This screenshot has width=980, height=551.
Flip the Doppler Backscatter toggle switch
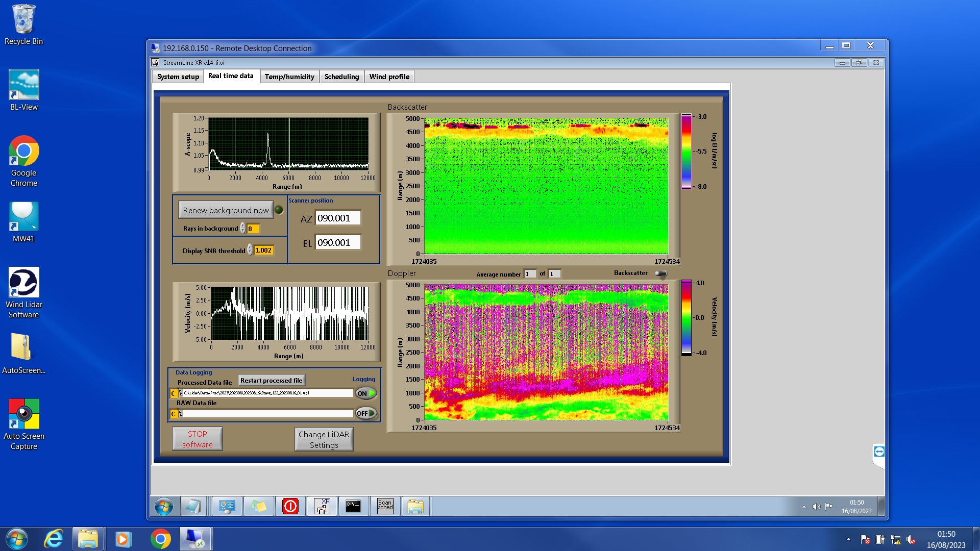661,273
